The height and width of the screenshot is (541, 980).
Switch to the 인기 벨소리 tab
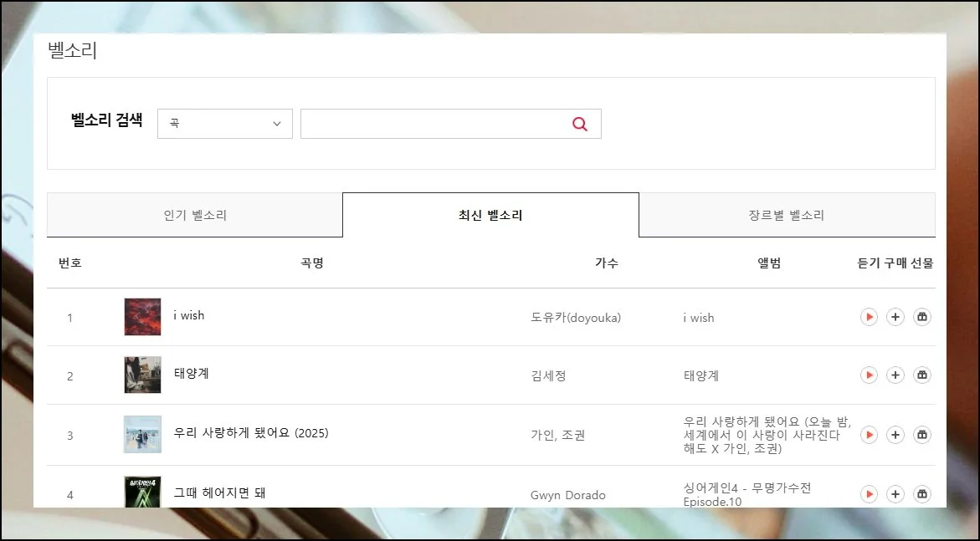pos(195,216)
